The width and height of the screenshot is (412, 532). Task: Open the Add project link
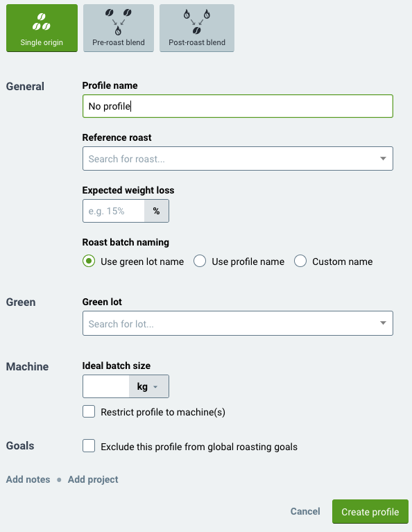point(93,479)
